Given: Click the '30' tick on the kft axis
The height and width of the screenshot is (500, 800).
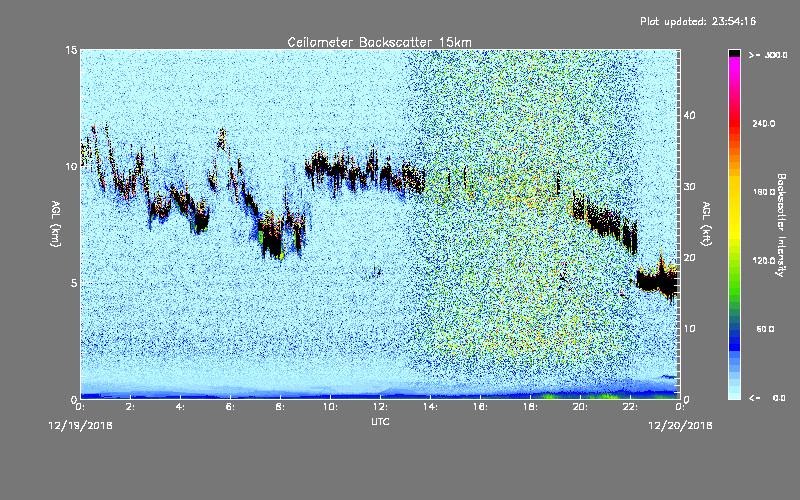Looking at the screenshot, I should point(689,186).
